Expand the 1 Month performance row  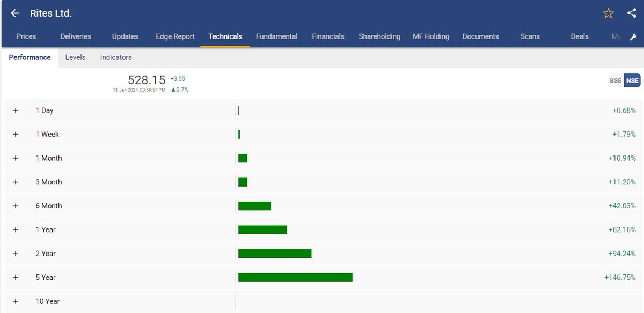click(16, 158)
